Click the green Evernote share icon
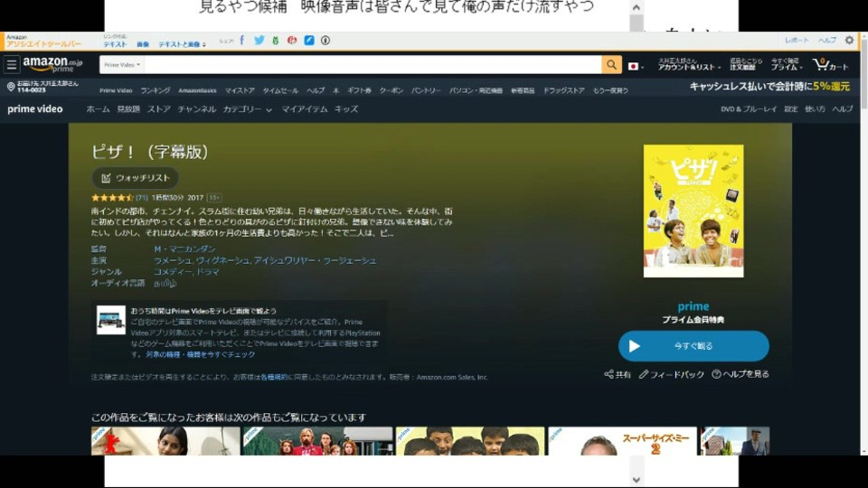 (x=275, y=41)
